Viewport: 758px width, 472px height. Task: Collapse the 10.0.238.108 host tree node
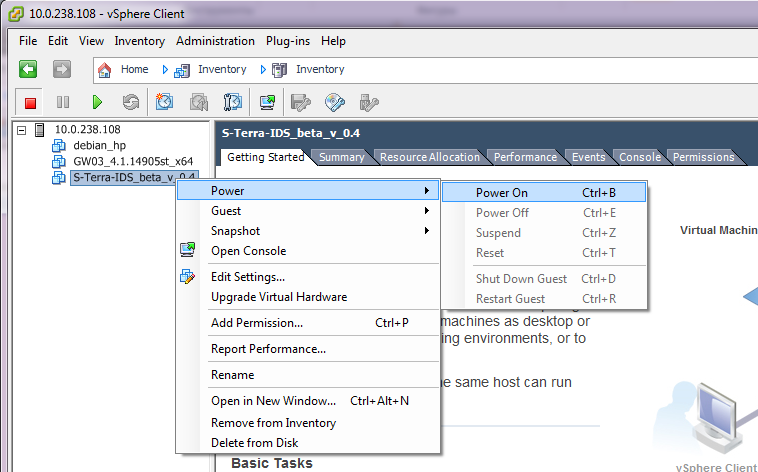21,130
